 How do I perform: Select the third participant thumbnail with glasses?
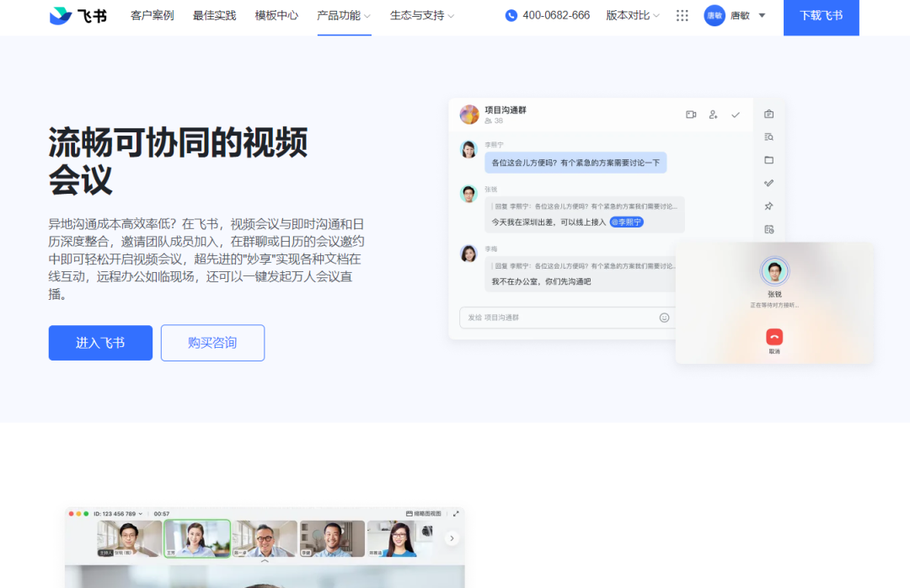[265, 538]
